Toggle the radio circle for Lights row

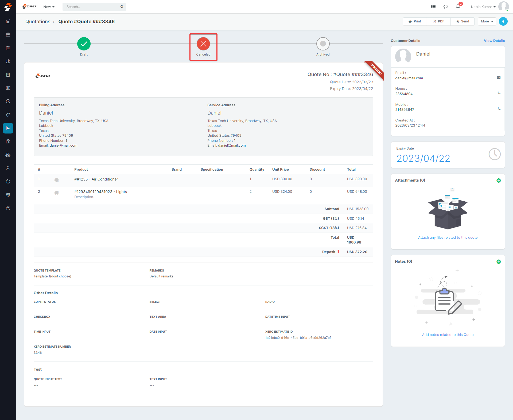(x=57, y=193)
